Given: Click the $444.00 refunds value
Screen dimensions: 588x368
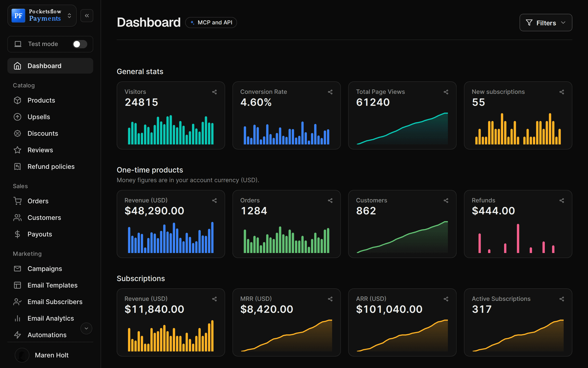Looking at the screenshot, I should (493, 211).
